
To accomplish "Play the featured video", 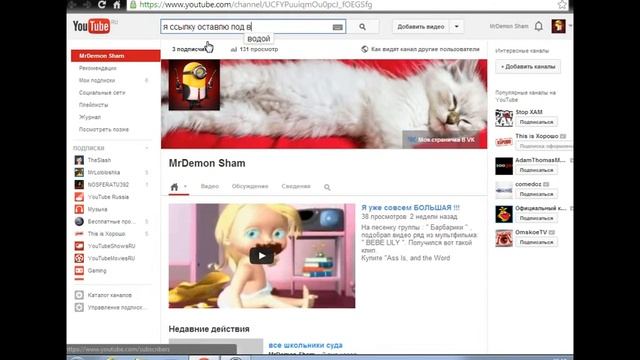I will (x=262, y=256).
